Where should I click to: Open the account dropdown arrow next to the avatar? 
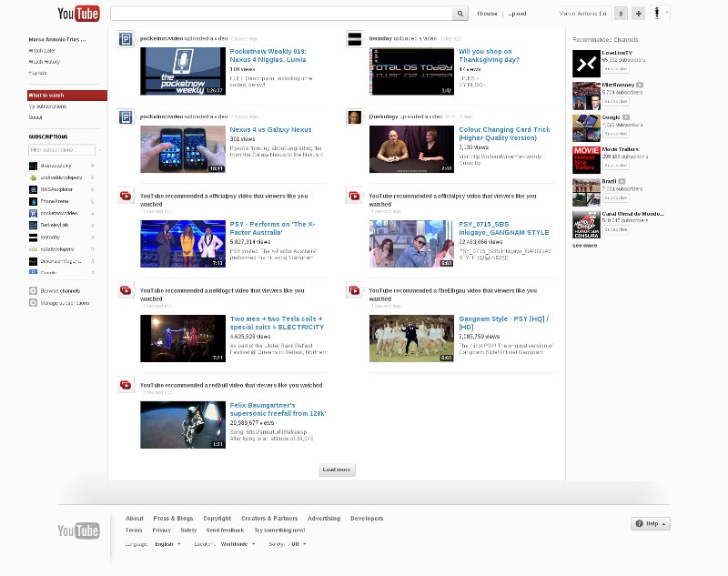(x=667, y=13)
